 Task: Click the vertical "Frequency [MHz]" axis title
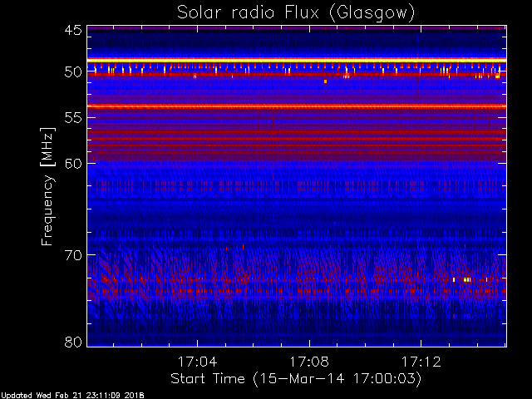click(x=47, y=186)
